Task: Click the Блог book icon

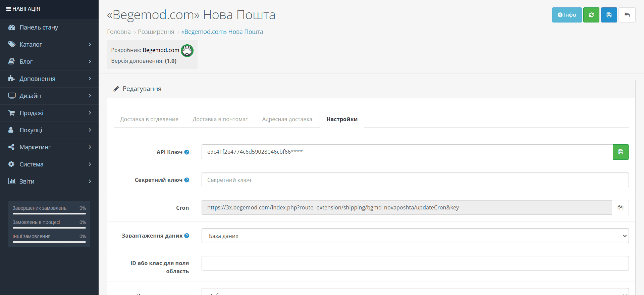Action: tap(12, 61)
